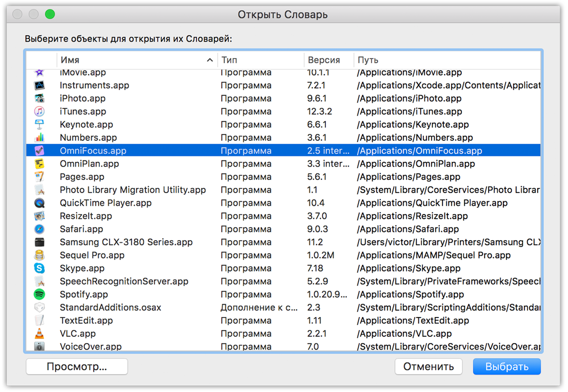Click the iPhoto.app icon

tap(40, 98)
